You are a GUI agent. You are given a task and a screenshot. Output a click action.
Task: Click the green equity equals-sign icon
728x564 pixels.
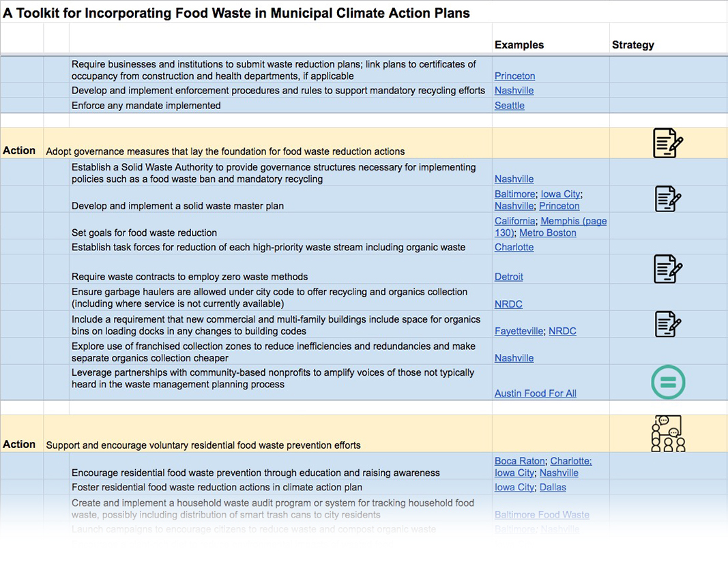[x=668, y=382]
